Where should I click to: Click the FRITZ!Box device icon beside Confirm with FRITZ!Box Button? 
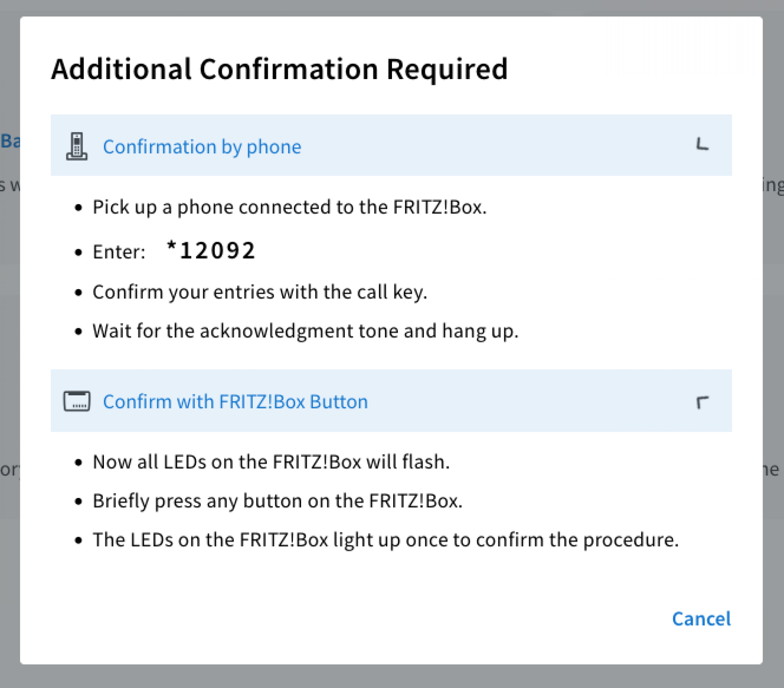[x=77, y=400]
